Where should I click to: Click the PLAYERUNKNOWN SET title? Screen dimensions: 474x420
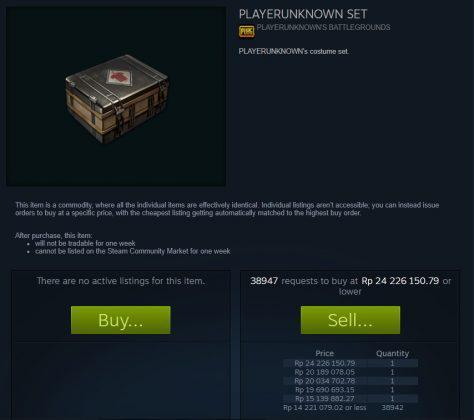pos(303,14)
